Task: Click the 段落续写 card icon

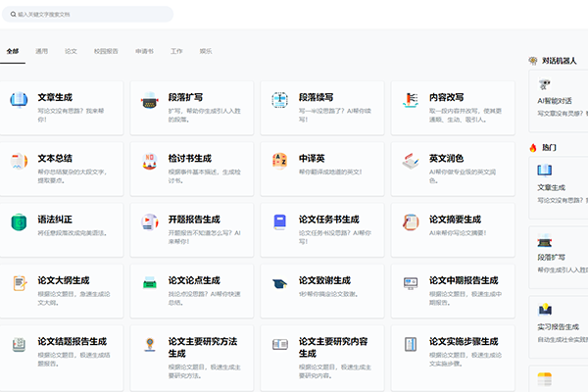Action: pos(279,100)
